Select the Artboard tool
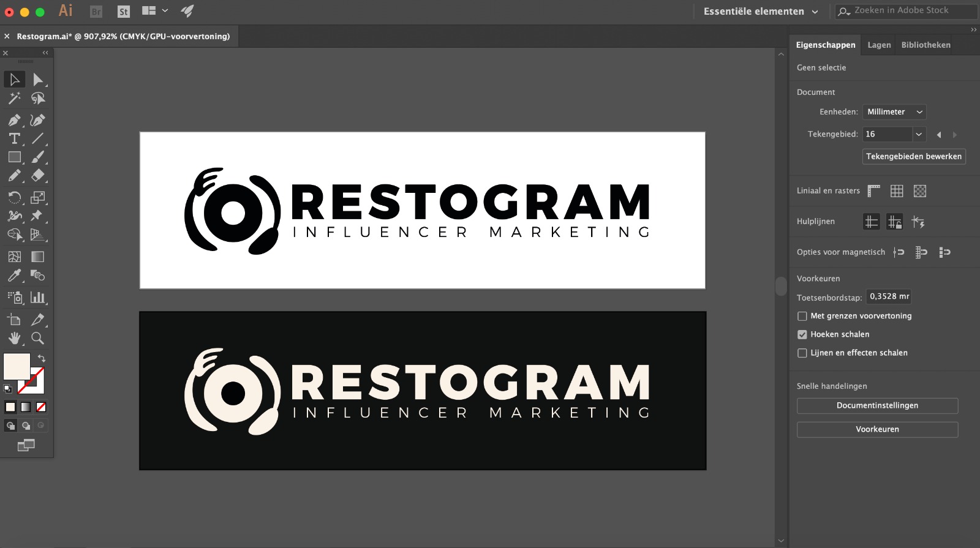The height and width of the screenshot is (548, 980). (15, 320)
